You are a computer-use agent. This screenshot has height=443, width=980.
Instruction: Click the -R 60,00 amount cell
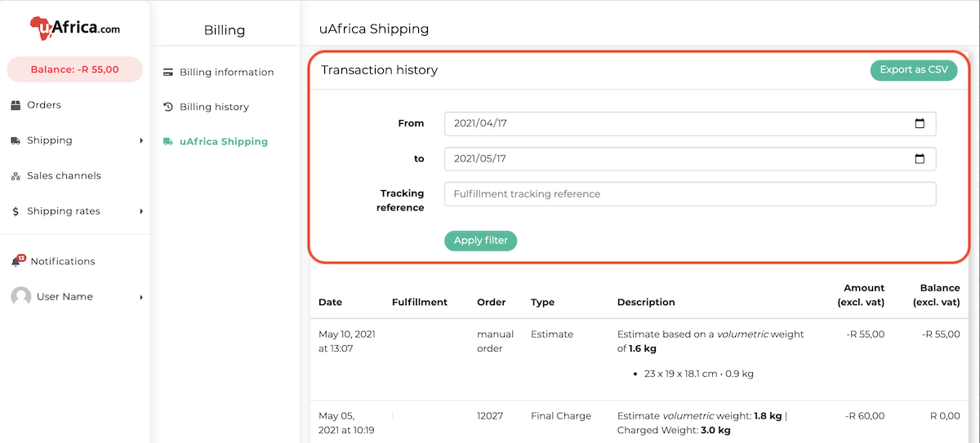pyautogui.click(x=865, y=416)
